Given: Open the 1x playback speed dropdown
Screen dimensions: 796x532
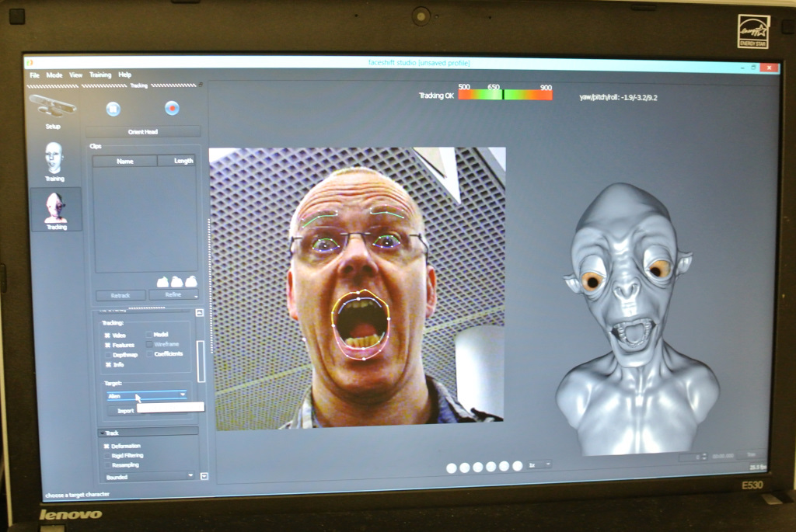Looking at the screenshot, I should pyautogui.click(x=539, y=464).
